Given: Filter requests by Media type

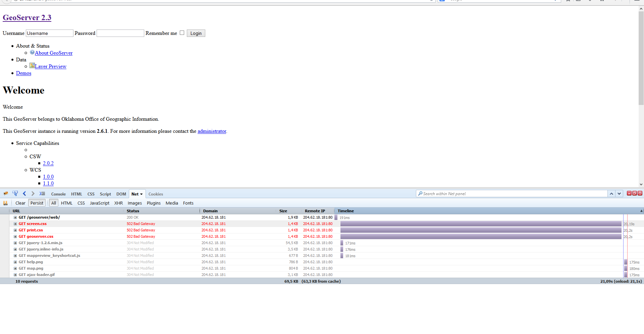Looking at the screenshot, I should pyautogui.click(x=172, y=203).
